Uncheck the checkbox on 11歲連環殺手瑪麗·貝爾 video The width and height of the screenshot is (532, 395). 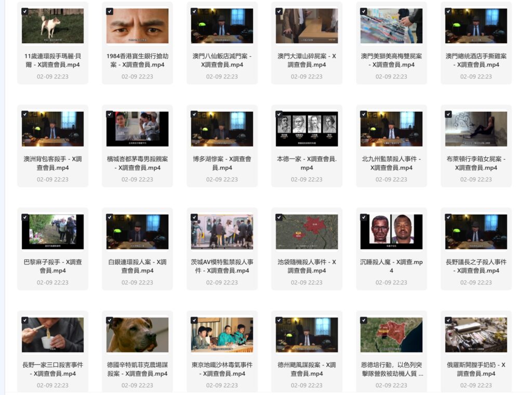[24, 11]
